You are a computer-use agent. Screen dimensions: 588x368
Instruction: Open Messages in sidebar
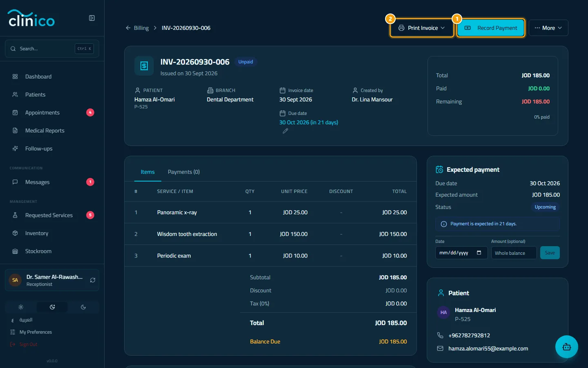(52, 182)
